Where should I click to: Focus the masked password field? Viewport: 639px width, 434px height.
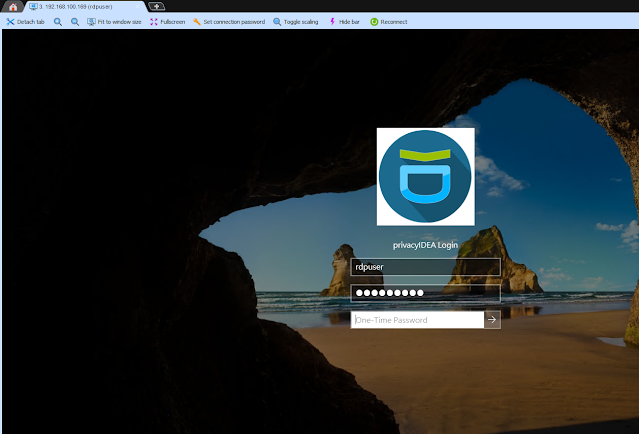pos(425,293)
